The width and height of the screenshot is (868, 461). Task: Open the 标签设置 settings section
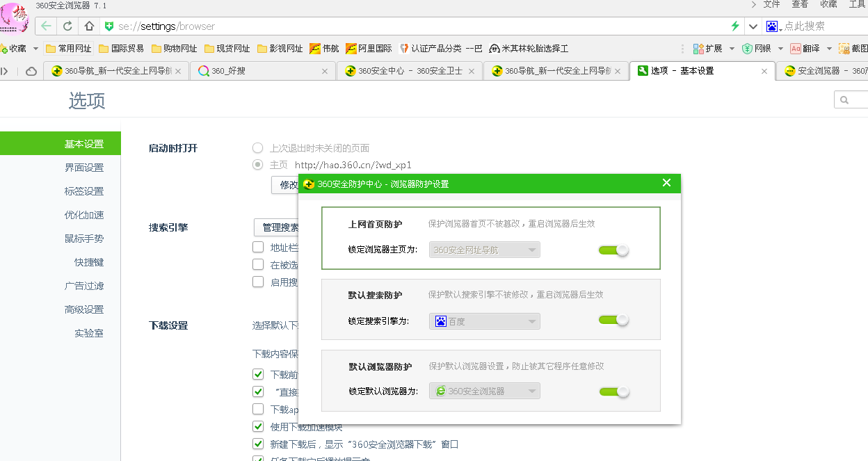point(84,191)
